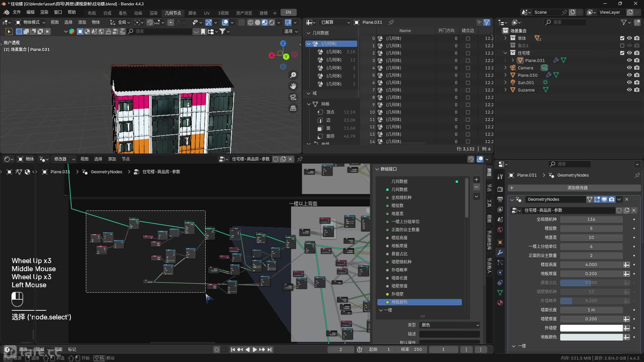This screenshot has width=644, height=362.
Task: Toggle viewport visibility eye for Camera
Action: point(629,68)
